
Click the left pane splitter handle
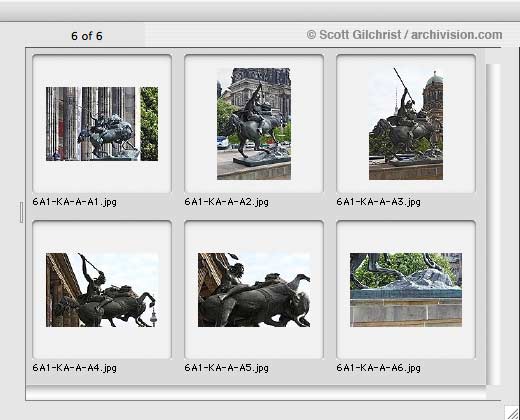(x=21, y=212)
